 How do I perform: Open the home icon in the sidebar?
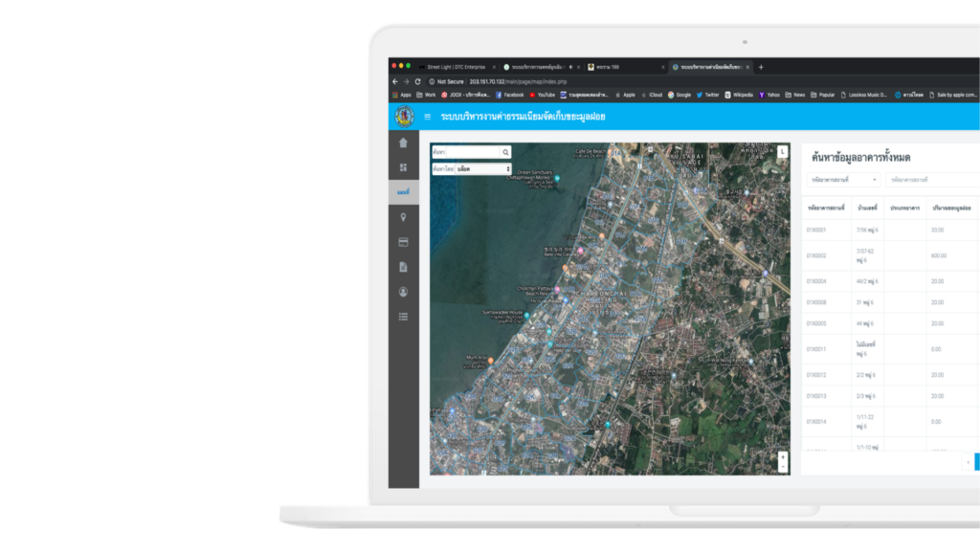pos(403,143)
